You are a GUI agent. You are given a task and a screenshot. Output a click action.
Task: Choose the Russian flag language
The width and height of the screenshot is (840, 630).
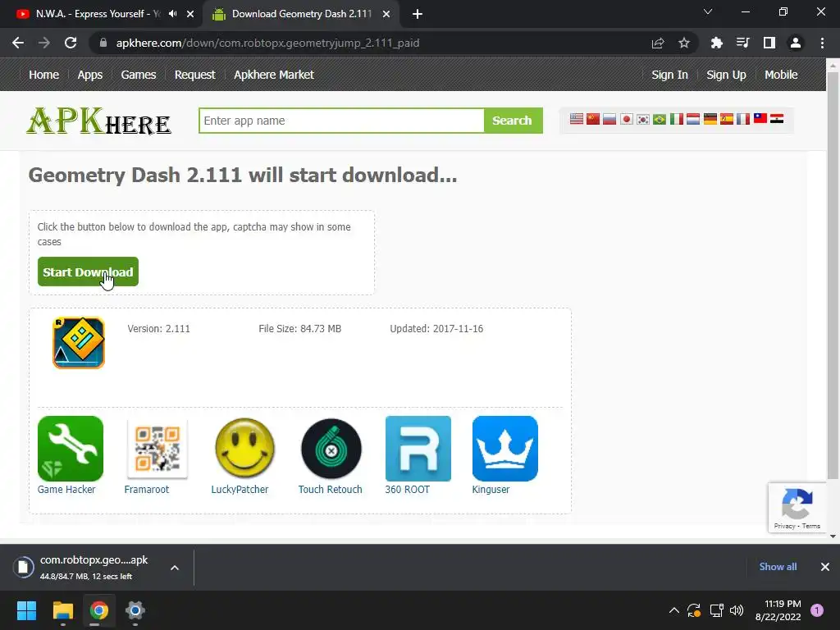point(609,119)
